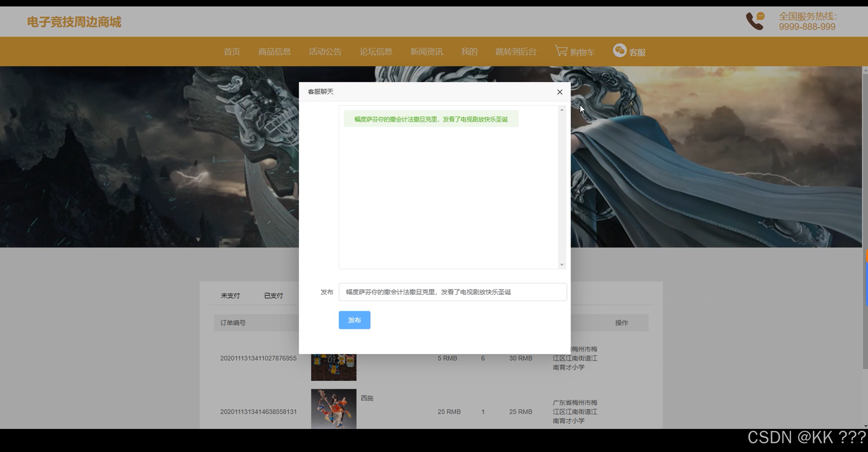Screen dimensions: 868x452
Task: Switch to 已支付 orders tab
Action: click(273, 296)
